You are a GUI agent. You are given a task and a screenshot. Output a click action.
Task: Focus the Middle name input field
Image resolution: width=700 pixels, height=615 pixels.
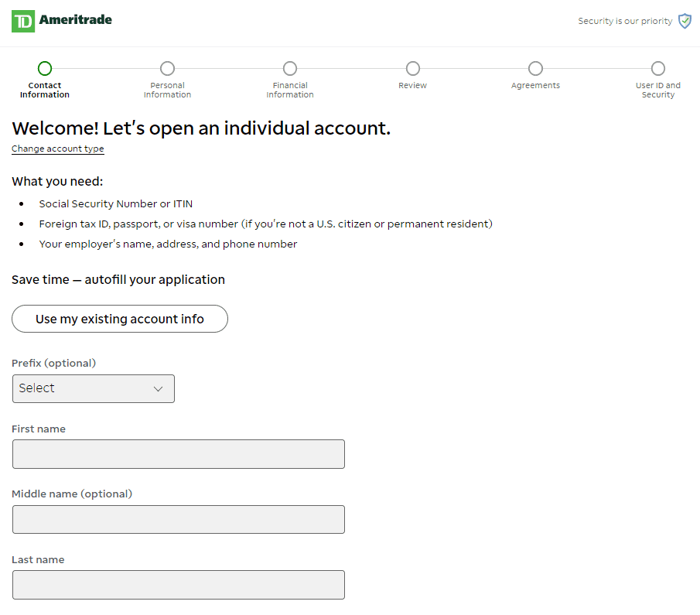tap(179, 519)
